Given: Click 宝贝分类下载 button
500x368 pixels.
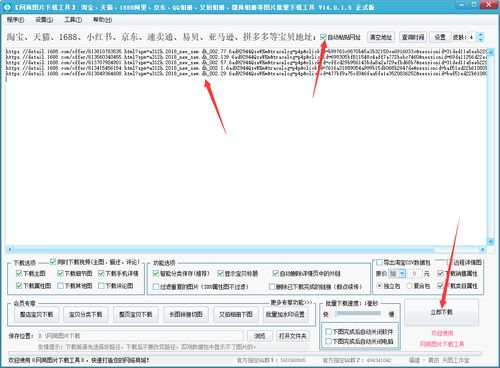Looking at the screenshot, I should tap(86, 314).
